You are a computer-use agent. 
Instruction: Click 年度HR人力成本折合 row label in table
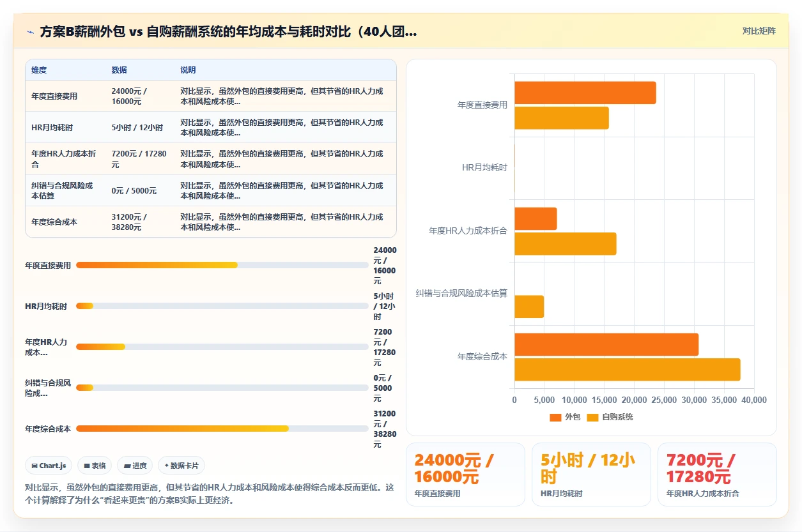64,159
